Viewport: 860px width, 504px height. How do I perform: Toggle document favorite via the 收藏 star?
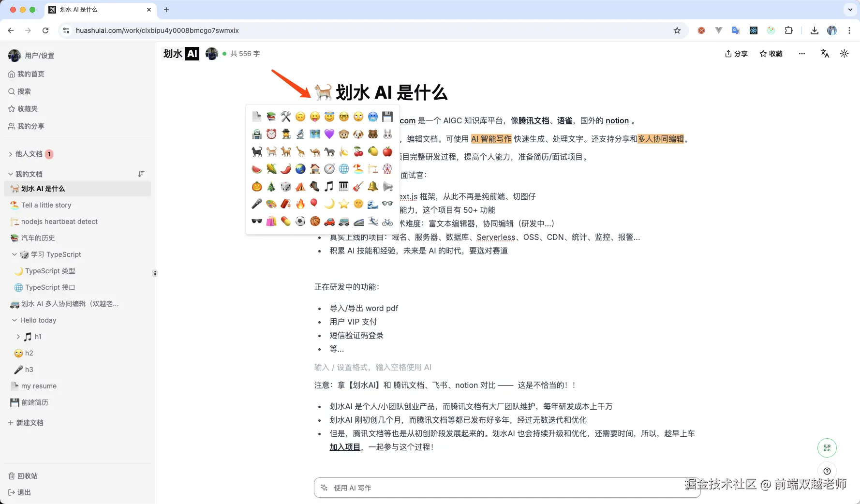click(x=771, y=54)
